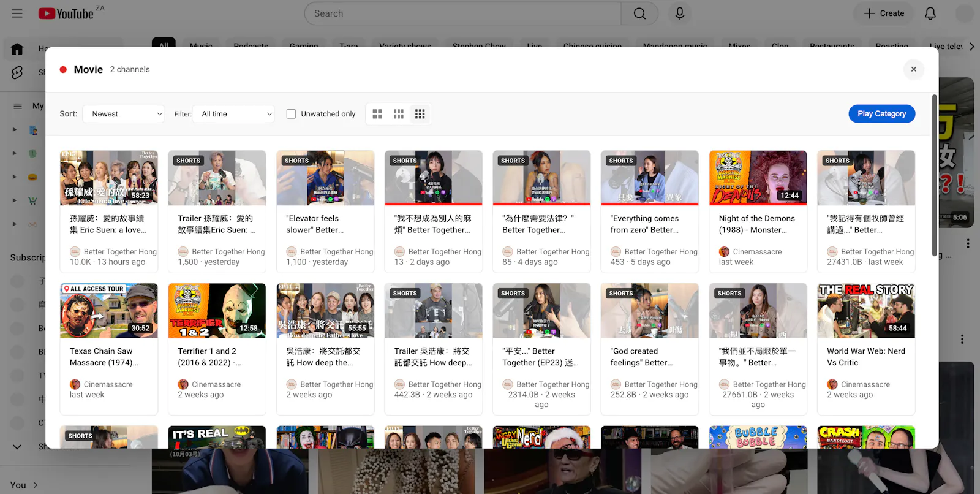Select the Gaming chip
This screenshot has width=980, height=494.
point(304,46)
